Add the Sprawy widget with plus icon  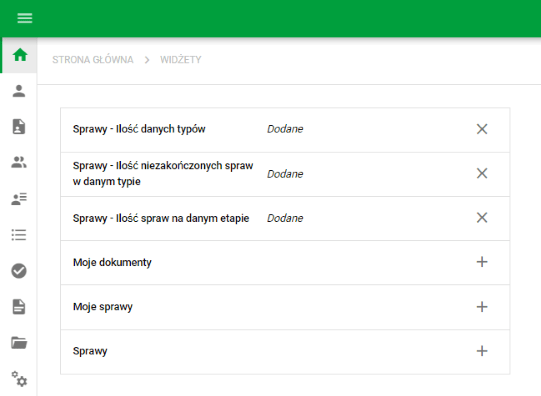pos(482,351)
